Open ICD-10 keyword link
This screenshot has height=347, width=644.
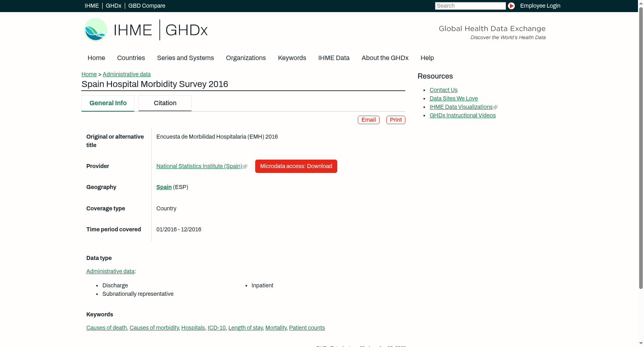217,328
